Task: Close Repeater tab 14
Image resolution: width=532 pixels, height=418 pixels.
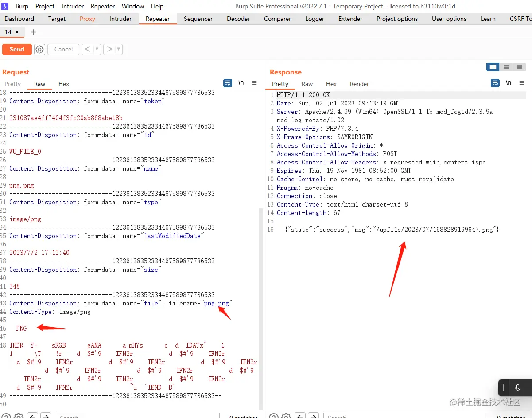Action: coord(17,32)
